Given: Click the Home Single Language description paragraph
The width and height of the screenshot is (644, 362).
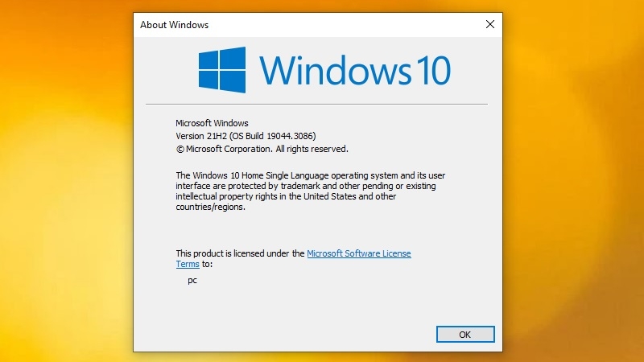Looking at the screenshot, I should tap(311, 191).
